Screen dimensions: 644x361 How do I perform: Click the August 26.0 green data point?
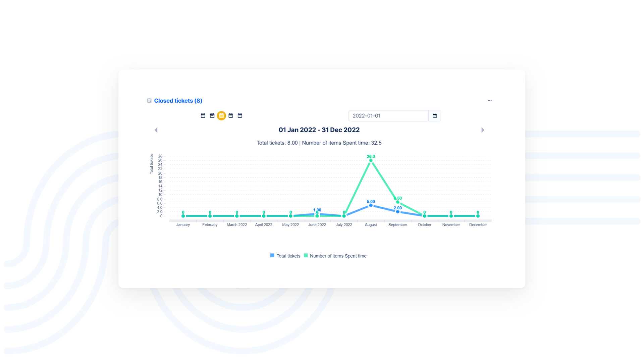(371, 160)
